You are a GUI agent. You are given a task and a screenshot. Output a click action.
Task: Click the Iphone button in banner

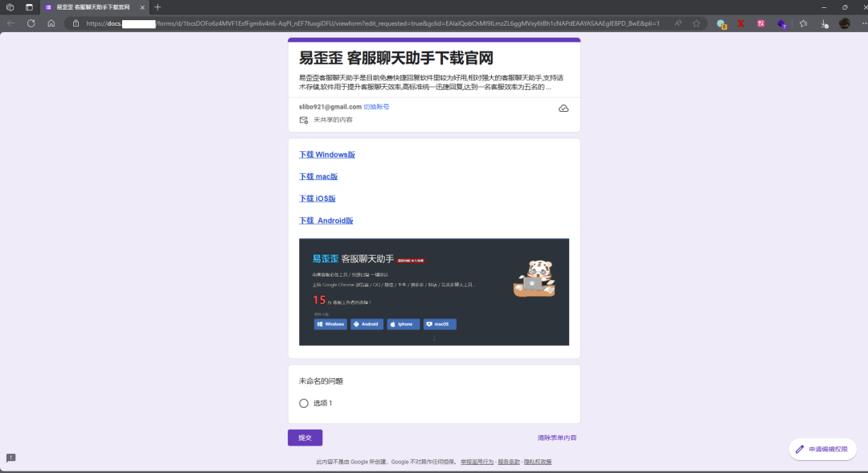click(x=403, y=324)
